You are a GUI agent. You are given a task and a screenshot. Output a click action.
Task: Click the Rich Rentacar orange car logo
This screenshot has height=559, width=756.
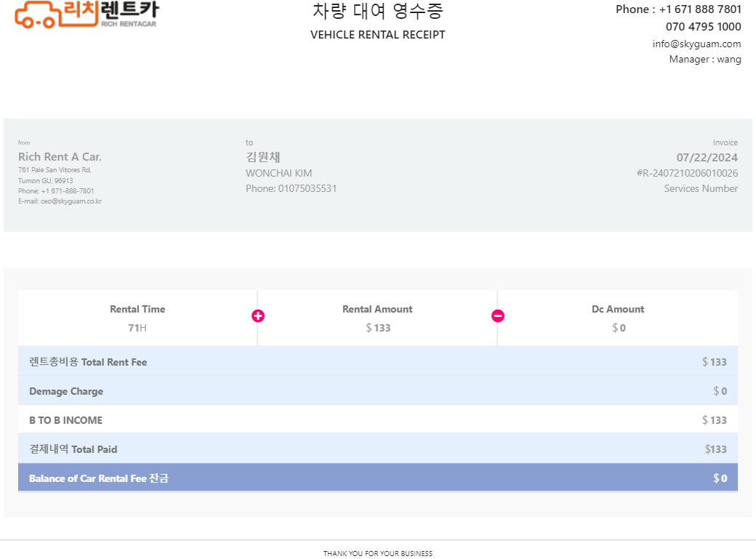point(87,15)
